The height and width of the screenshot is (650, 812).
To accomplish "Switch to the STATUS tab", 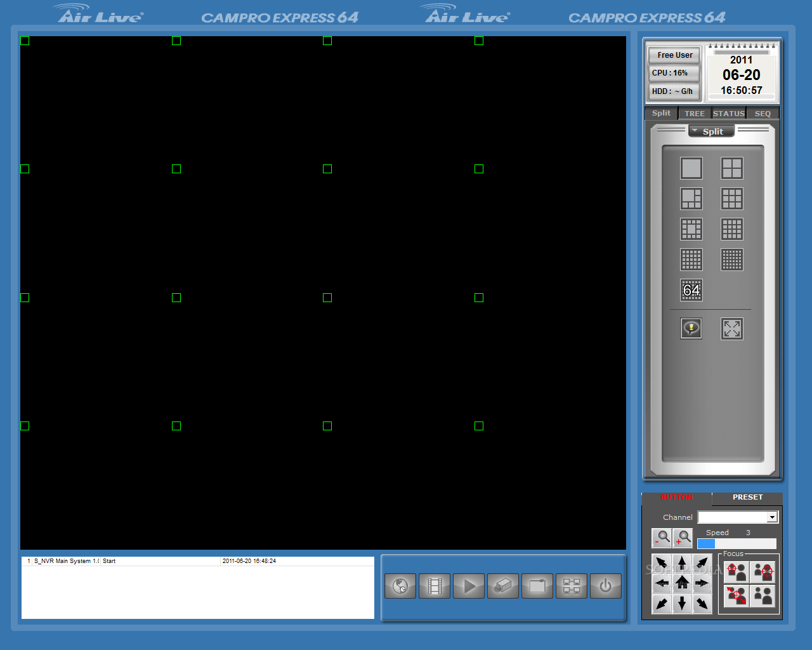I will coord(729,114).
